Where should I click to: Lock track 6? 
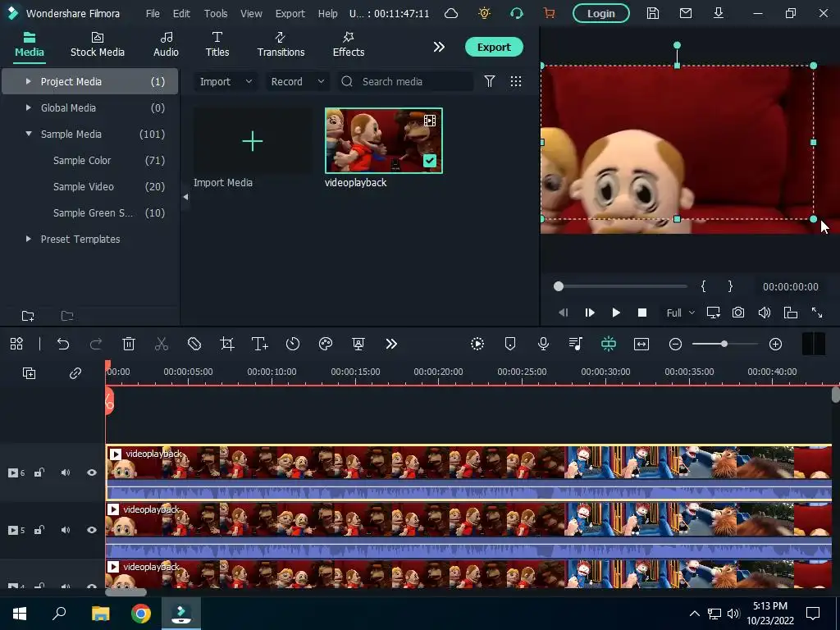pos(39,472)
